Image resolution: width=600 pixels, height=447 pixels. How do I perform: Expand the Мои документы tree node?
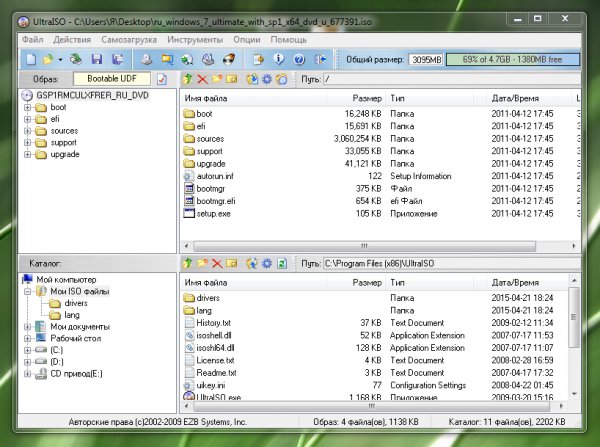[x=27, y=327]
